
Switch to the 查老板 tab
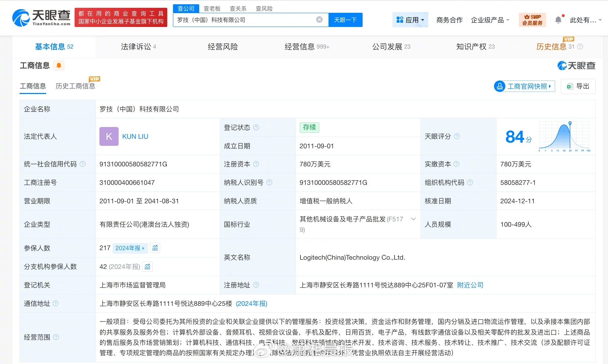212,8
